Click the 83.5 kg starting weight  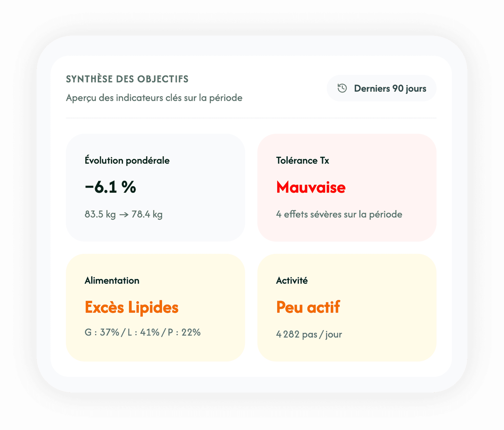pos(100,214)
